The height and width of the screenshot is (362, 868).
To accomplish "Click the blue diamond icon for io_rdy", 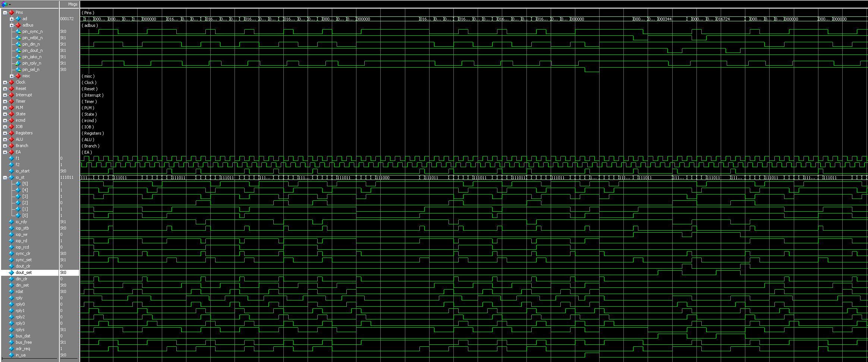I will (x=11, y=222).
